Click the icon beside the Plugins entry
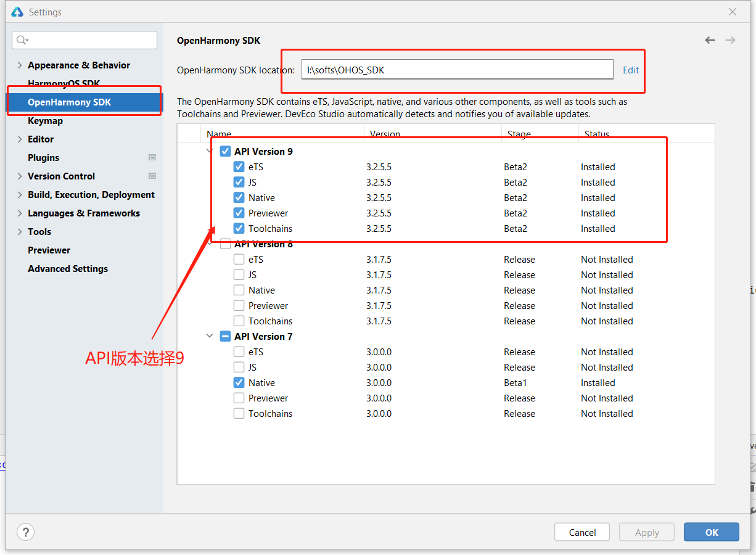This screenshot has width=756, height=555. pos(152,158)
